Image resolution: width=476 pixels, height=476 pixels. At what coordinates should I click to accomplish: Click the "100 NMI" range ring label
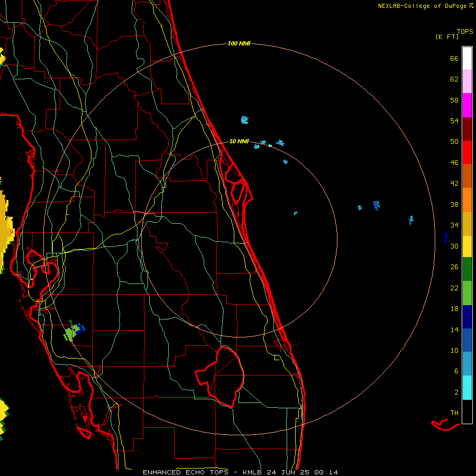(x=239, y=44)
